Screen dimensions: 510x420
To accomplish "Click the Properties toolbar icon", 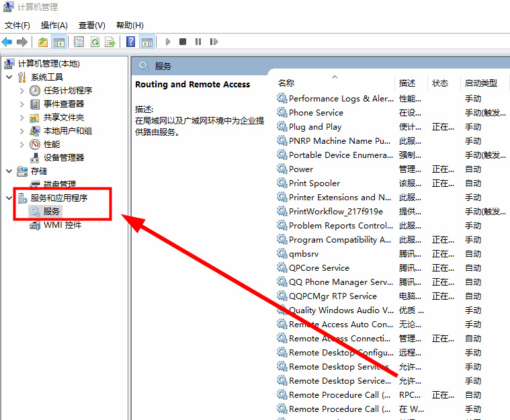I will click(79, 42).
